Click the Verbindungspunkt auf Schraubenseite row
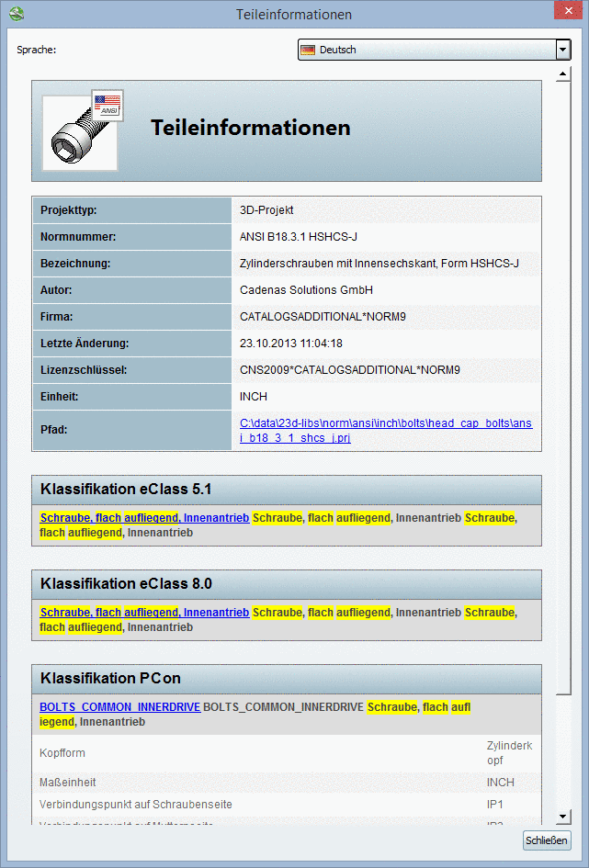Image resolution: width=589 pixels, height=868 pixels. [x=286, y=805]
